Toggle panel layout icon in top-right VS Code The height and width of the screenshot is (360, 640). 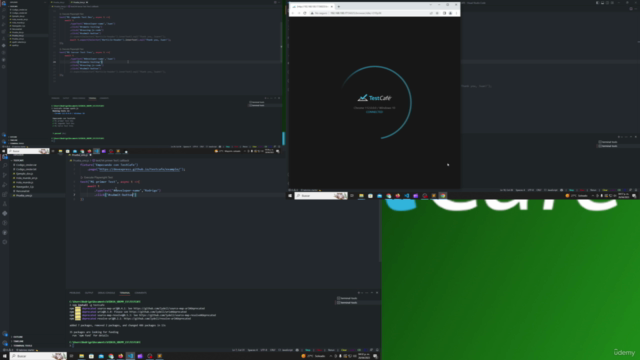click(602, 3)
